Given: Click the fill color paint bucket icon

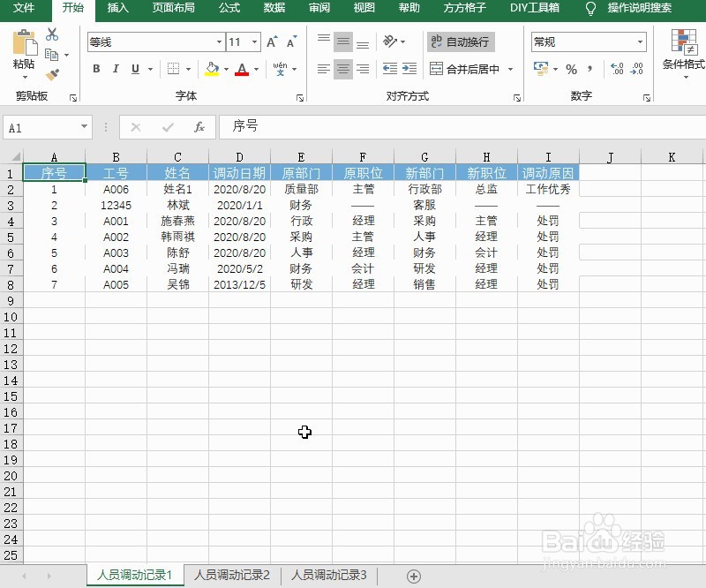Looking at the screenshot, I should (213, 69).
